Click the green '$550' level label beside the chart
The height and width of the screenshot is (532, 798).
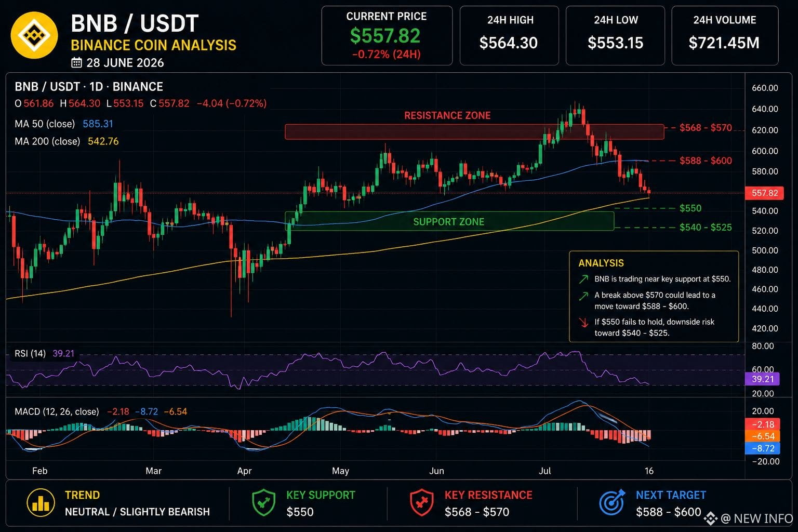[690, 208]
